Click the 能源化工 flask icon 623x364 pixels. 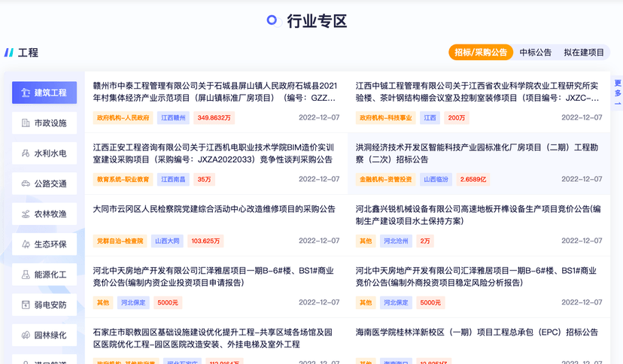(x=26, y=275)
